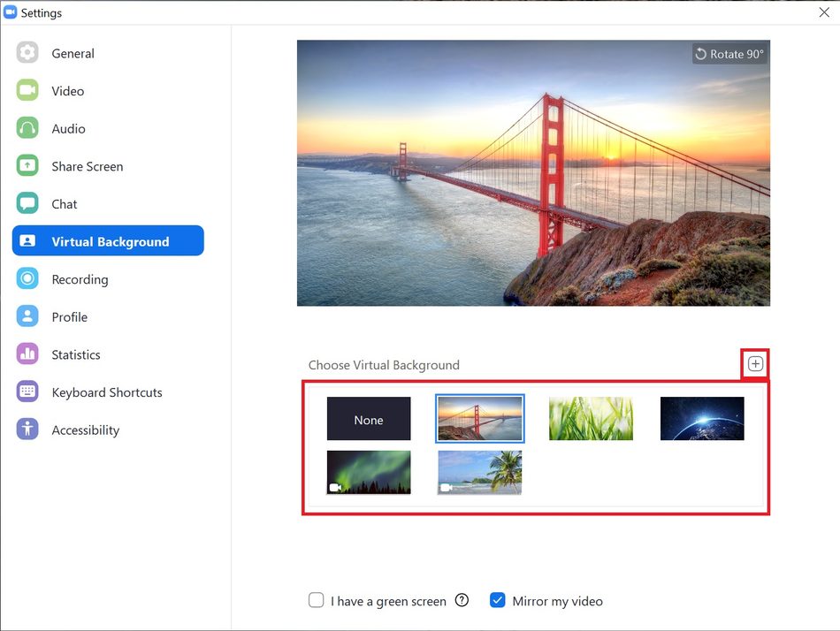Pick the aurora video background
The image size is (840, 631).
(369, 473)
